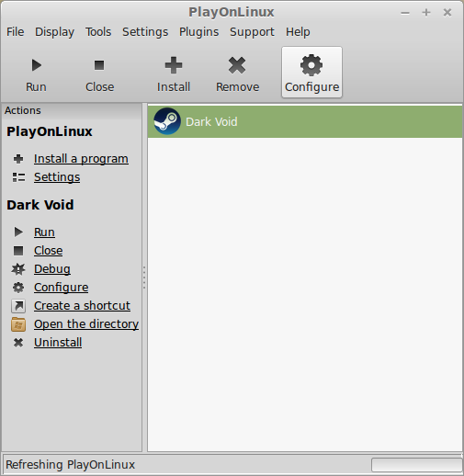464x476 pixels.
Task: Open the Tools menu
Action: 98,32
